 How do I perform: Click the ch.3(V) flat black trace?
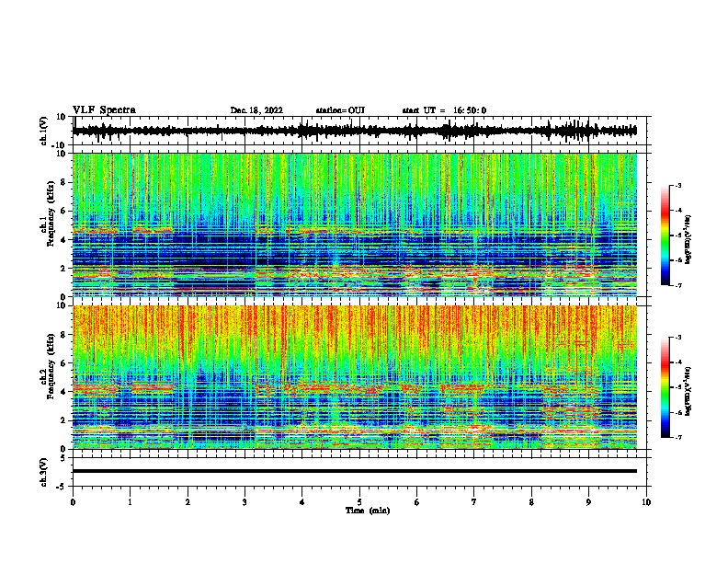tap(355, 471)
